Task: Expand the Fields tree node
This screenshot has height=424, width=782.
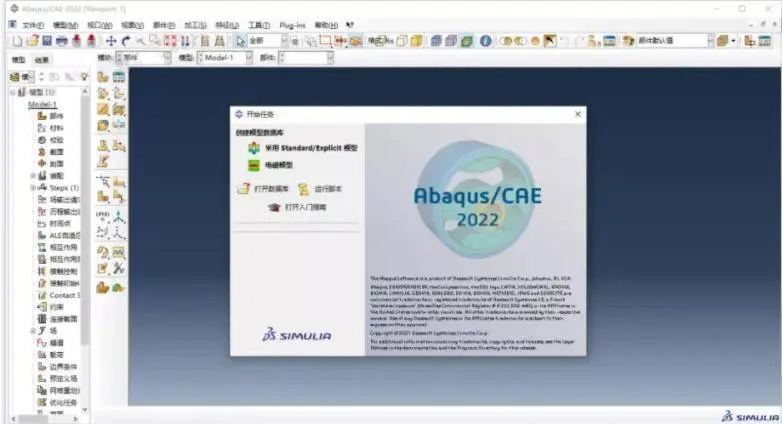Action: (33, 331)
